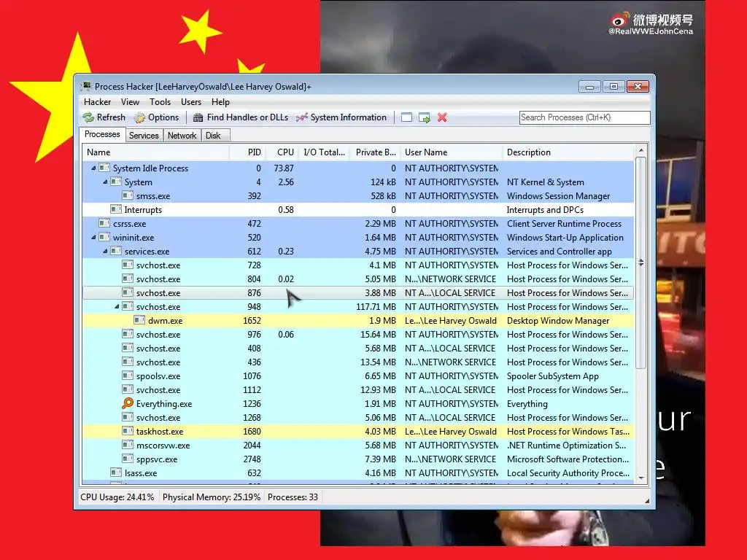
Task: Click CPU Usage in status bar
Action: tap(117, 497)
